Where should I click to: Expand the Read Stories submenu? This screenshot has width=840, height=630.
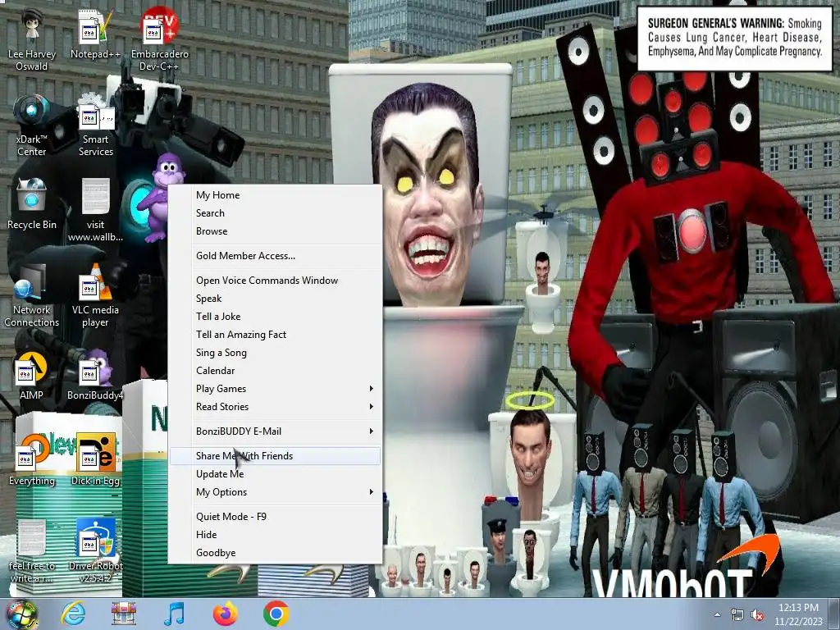coord(276,407)
